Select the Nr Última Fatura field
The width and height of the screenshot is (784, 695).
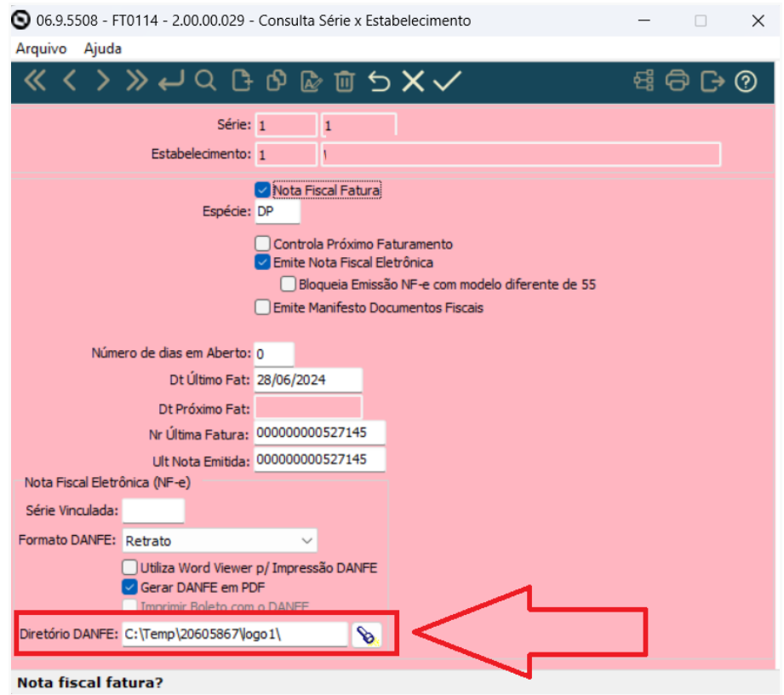click(x=320, y=433)
